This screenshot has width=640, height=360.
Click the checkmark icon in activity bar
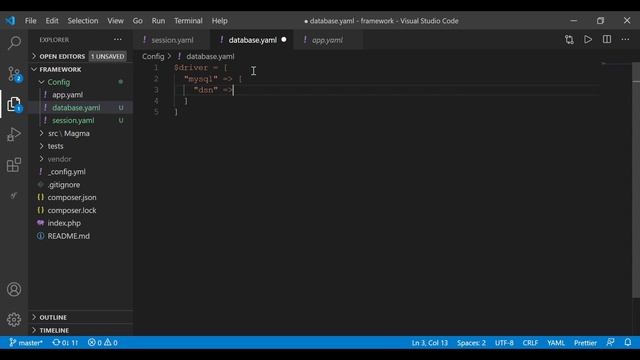point(14,196)
